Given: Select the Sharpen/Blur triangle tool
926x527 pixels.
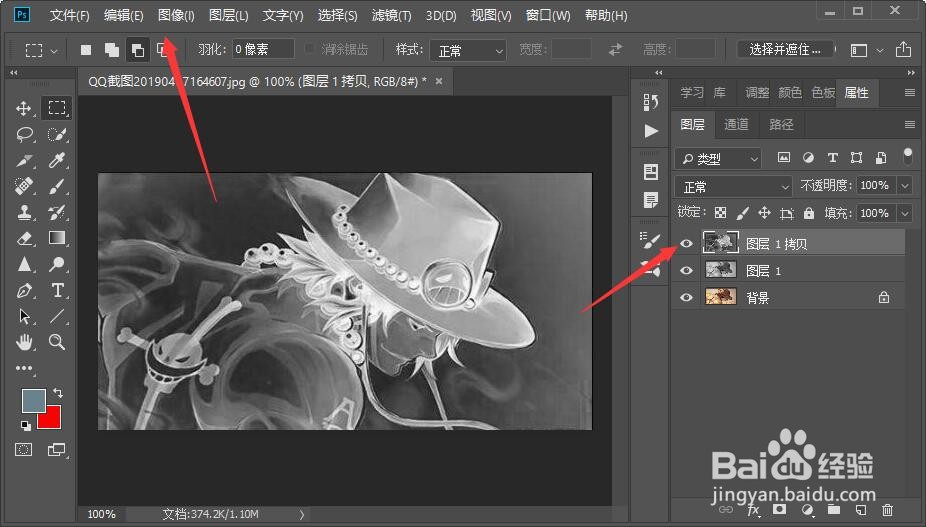Looking at the screenshot, I should [24, 264].
